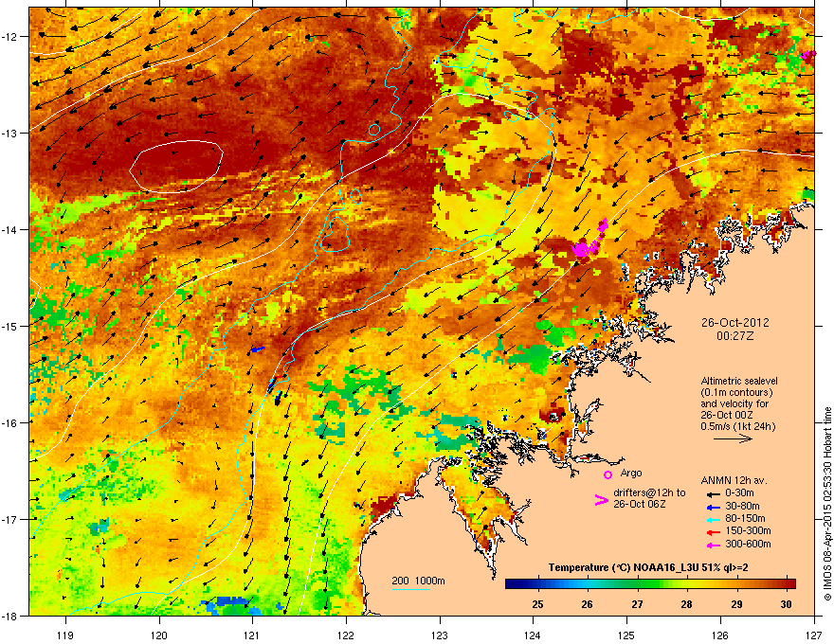
Task: Click the dark red end of temperature bar
Action: tap(790, 584)
